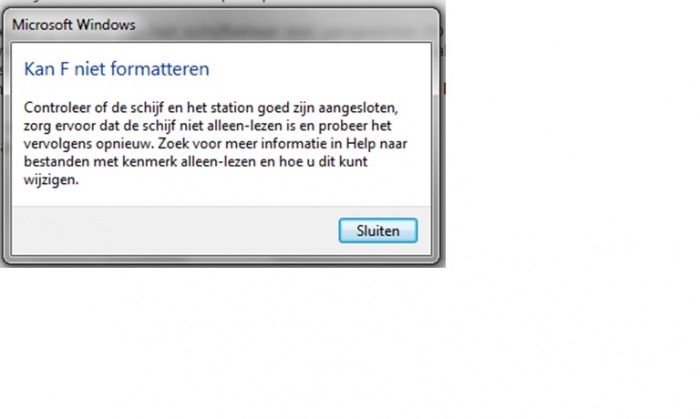
Task: Click the line starting with 'vervolgens opnieuw'
Action: (216, 144)
